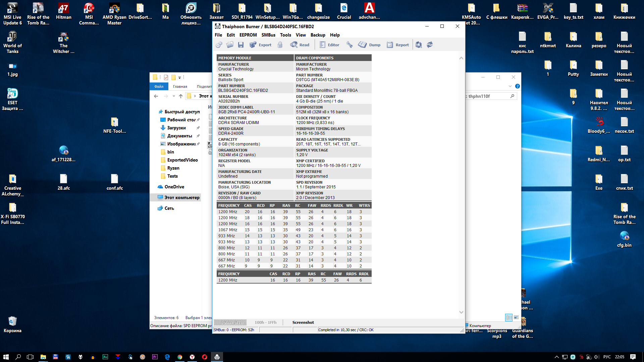
Task: Open Explorer recent locations dropdown arrow
Action: click(x=174, y=96)
